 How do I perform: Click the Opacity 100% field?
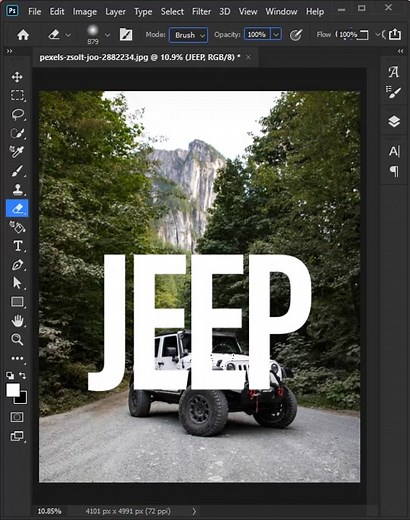(x=257, y=34)
